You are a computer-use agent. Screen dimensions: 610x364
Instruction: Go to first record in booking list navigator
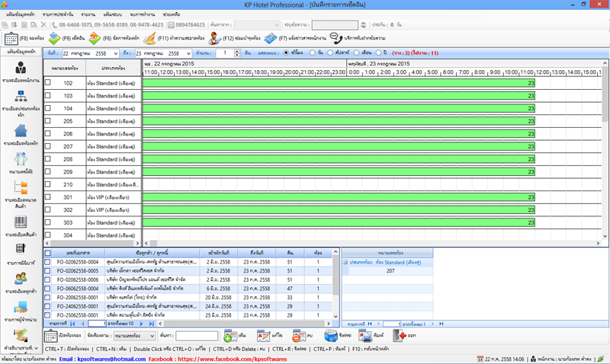pos(72,324)
